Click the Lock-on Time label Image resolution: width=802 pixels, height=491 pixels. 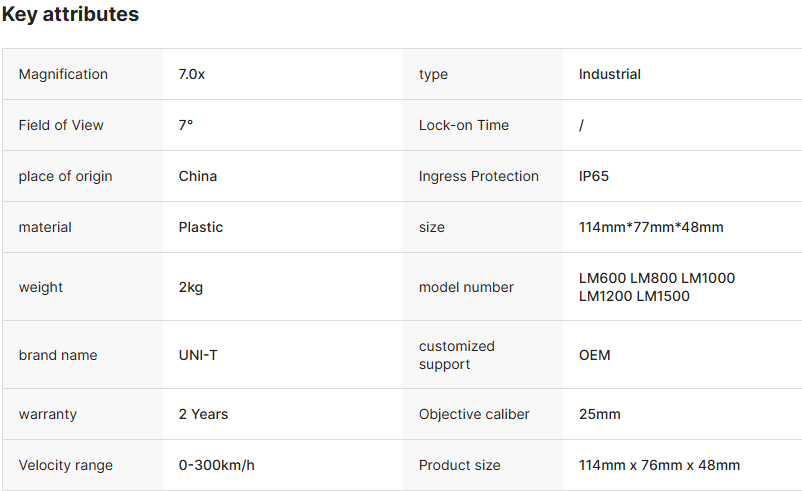click(x=464, y=125)
